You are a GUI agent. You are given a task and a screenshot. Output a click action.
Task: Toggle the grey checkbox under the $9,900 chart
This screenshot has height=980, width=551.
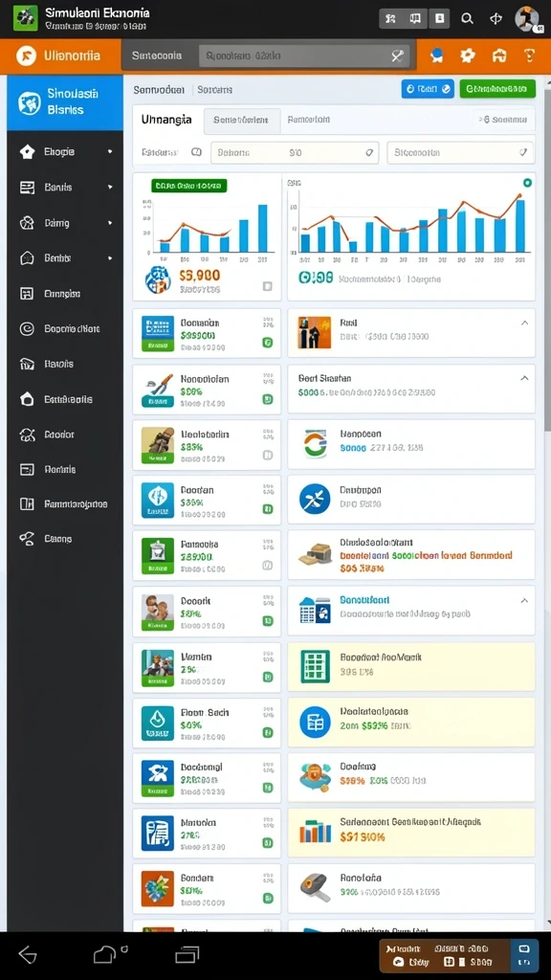[x=268, y=286]
